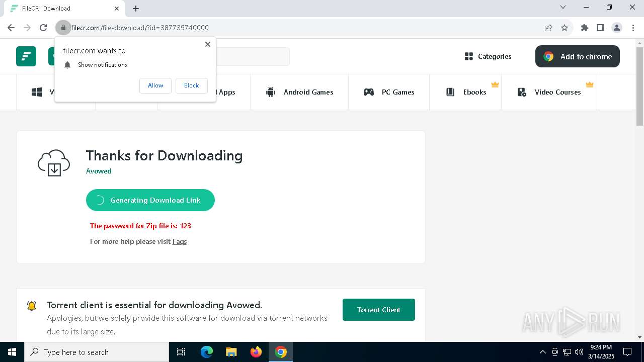Click the yellow bell icon
Image resolution: width=644 pixels, height=362 pixels.
[x=32, y=305]
